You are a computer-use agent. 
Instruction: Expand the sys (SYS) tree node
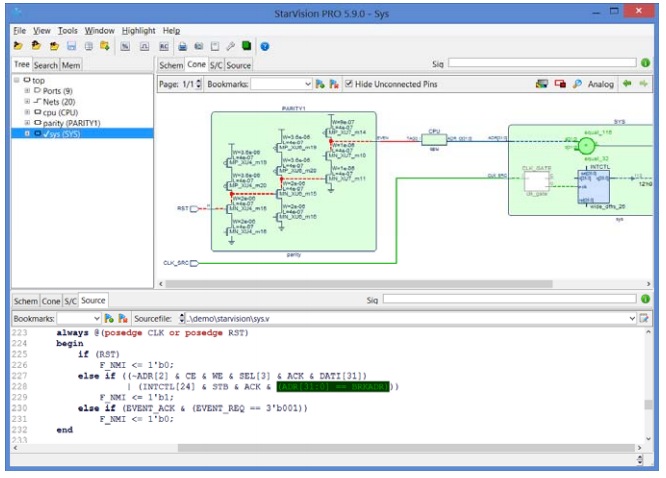point(27,133)
